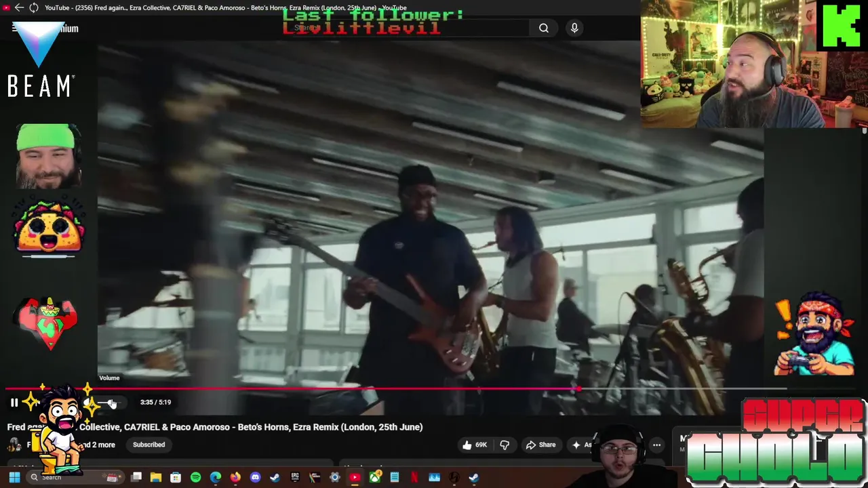The image size is (868, 488).
Task: Open Notepad from the taskbar
Action: pyautogui.click(x=395, y=477)
